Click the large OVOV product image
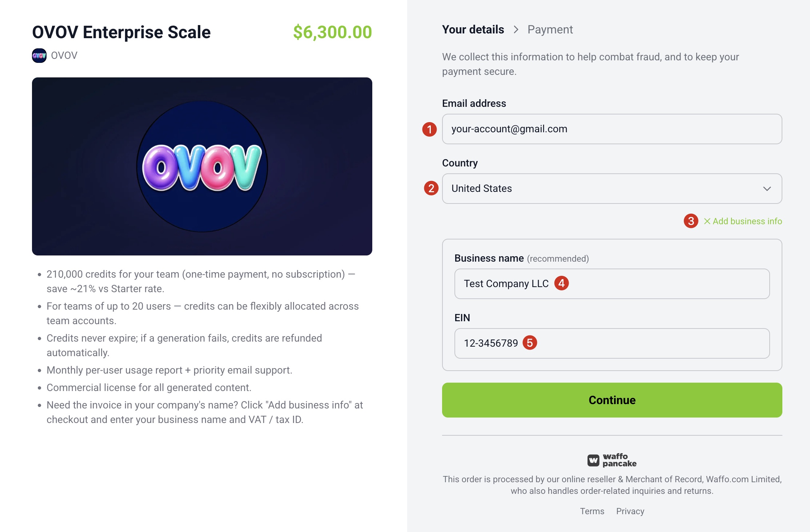 click(202, 166)
